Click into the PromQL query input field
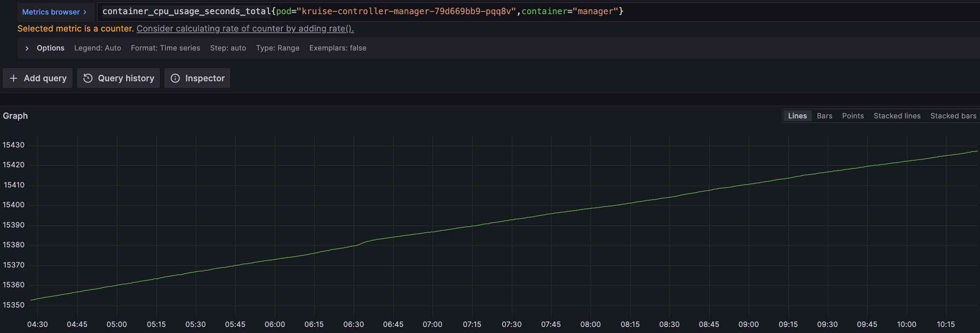 pos(538,12)
